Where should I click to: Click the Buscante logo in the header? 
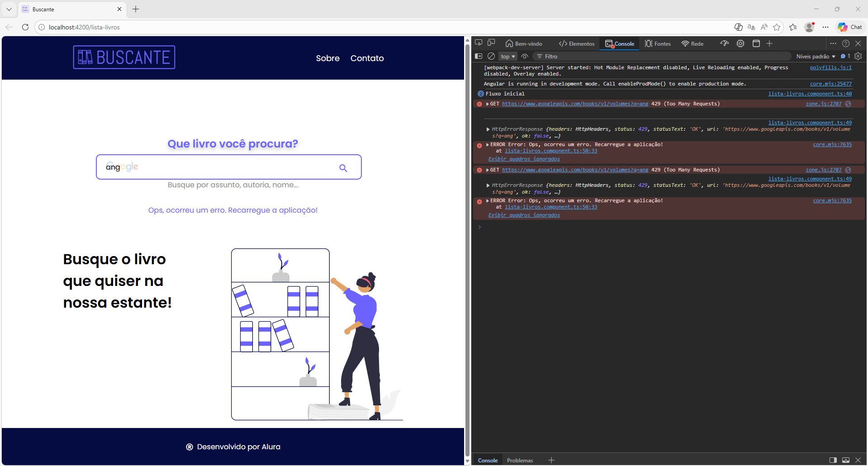click(124, 57)
